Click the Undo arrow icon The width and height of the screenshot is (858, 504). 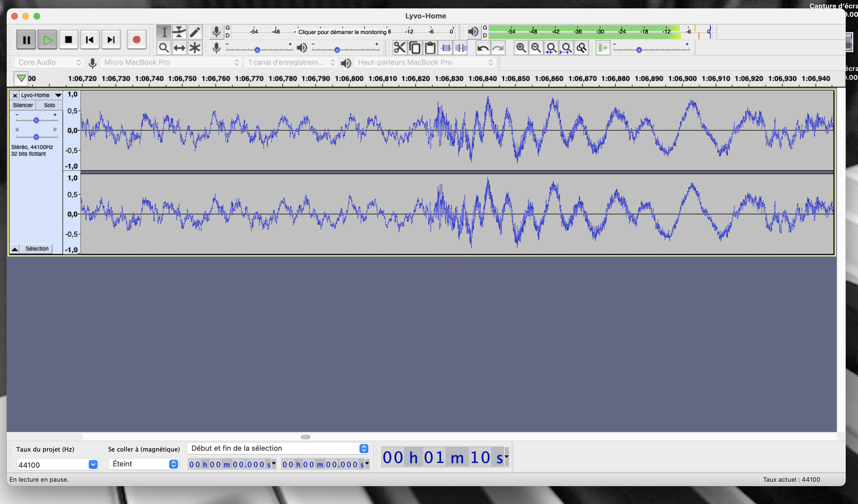click(x=483, y=48)
